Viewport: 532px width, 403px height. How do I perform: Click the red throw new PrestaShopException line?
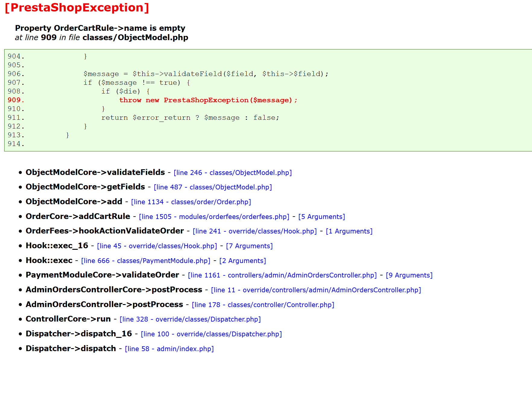click(x=208, y=100)
